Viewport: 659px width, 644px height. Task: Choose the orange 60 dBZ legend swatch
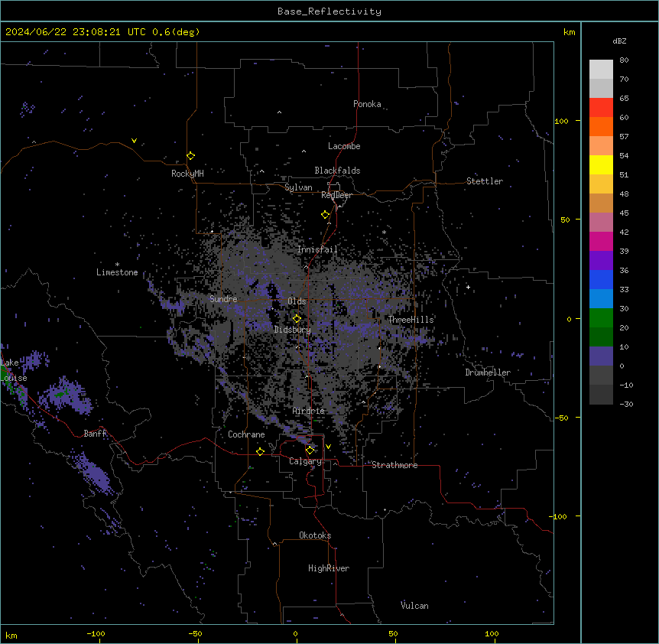[x=601, y=126]
